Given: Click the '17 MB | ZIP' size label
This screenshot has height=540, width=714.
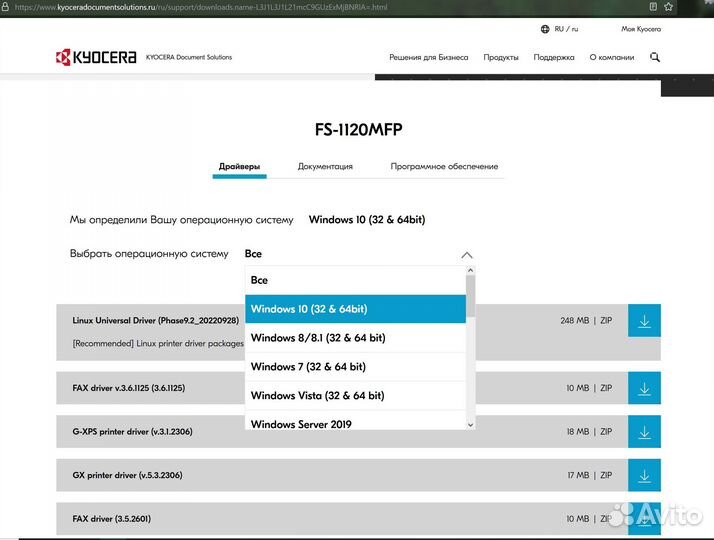Looking at the screenshot, I should click(x=589, y=475).
